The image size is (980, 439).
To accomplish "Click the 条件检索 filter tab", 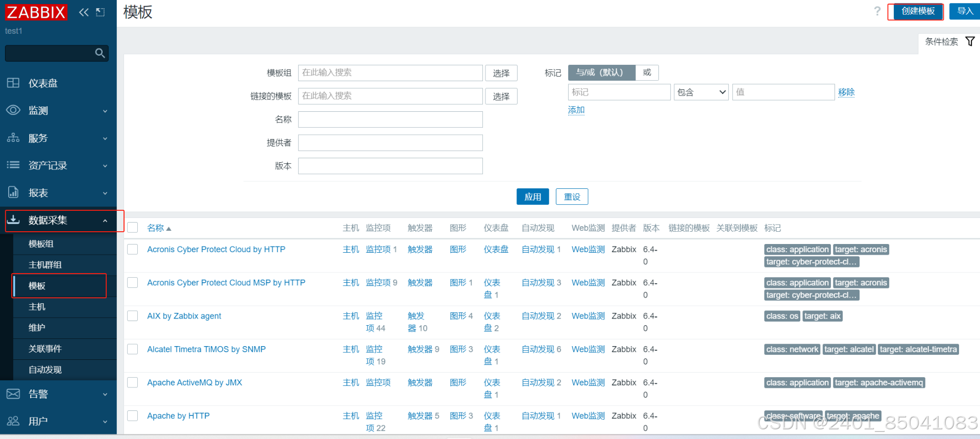I will (x=949, y=41).
